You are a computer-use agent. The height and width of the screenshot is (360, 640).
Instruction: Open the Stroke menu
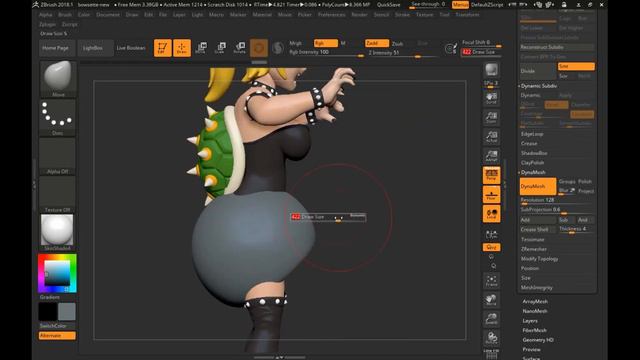click(x=402, y=15)
